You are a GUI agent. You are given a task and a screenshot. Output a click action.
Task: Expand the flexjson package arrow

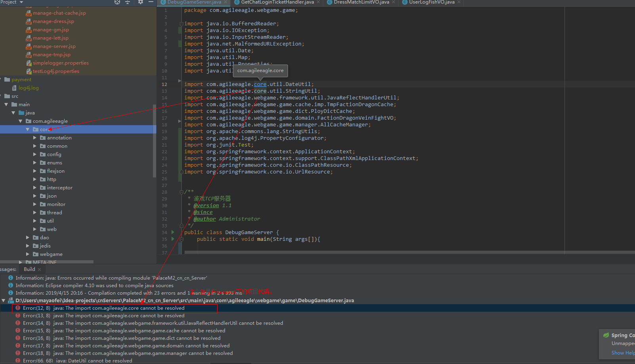pyautogui.click(x=35, y=171)
